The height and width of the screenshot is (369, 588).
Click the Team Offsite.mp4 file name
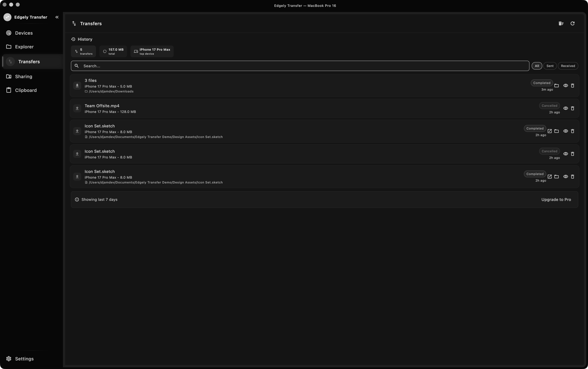(102, 106)
